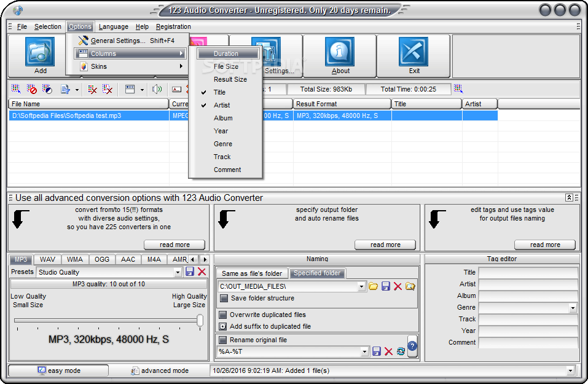Open the Selection menu
This screenshot has width=588, height=384.
(x=48, y=26)
